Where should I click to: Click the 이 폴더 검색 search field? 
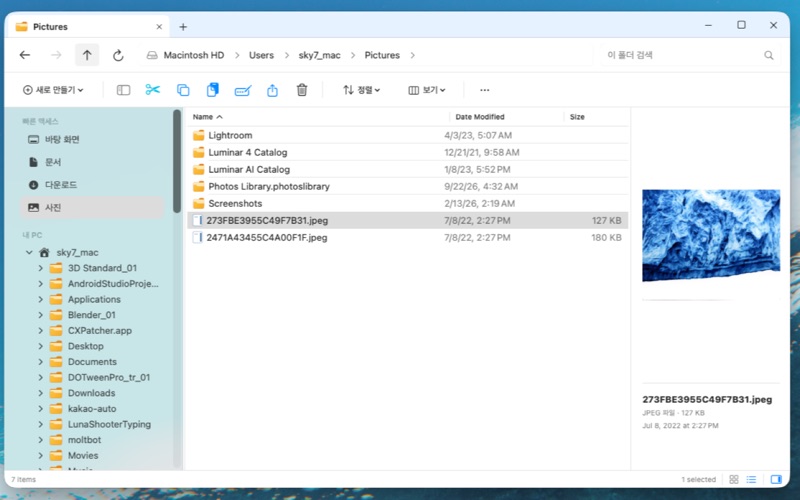coord(686,55)
